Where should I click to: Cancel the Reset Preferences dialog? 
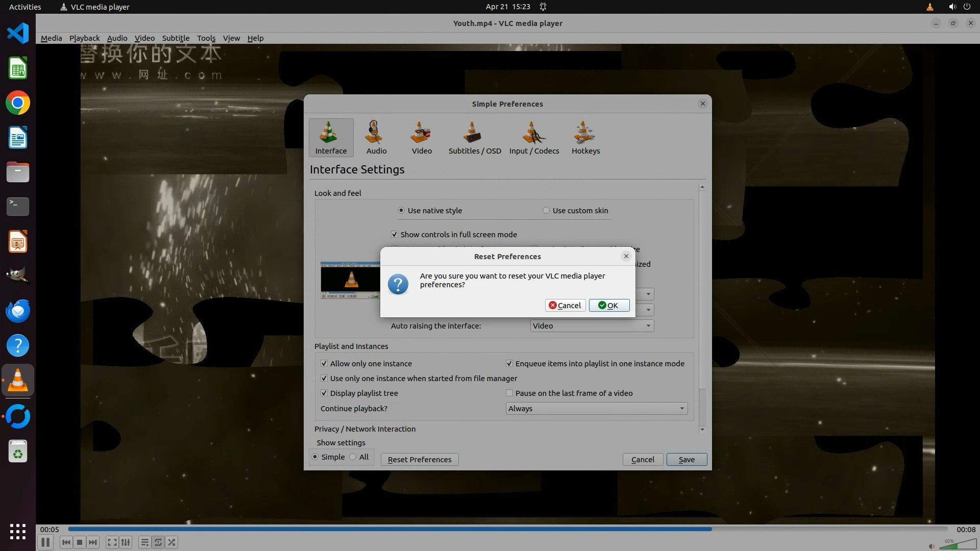[565, 306]
